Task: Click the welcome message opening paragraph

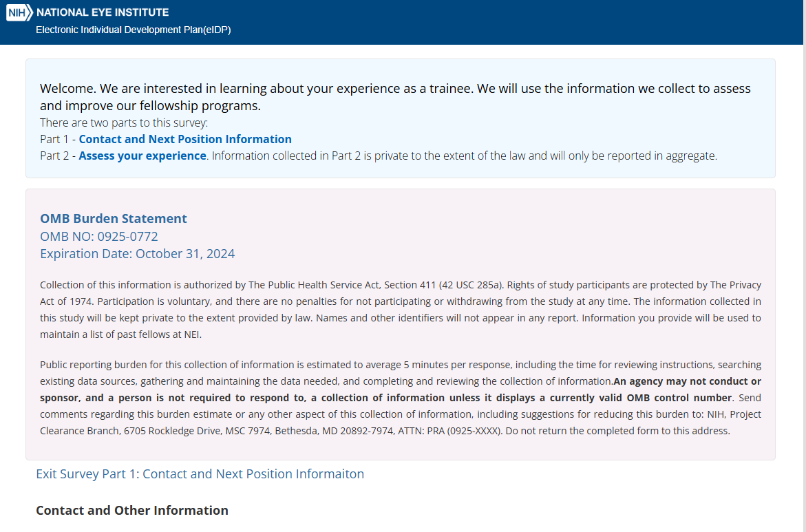Action: [395, 97]
